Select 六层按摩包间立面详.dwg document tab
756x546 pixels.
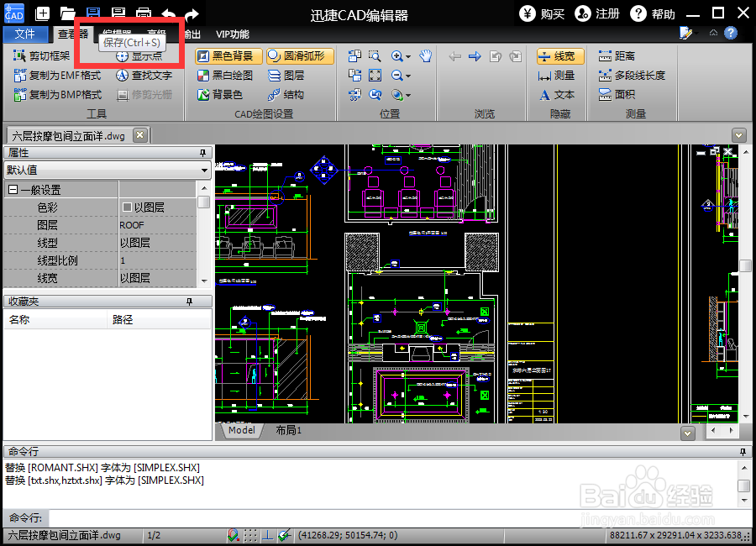click(68, 136)
